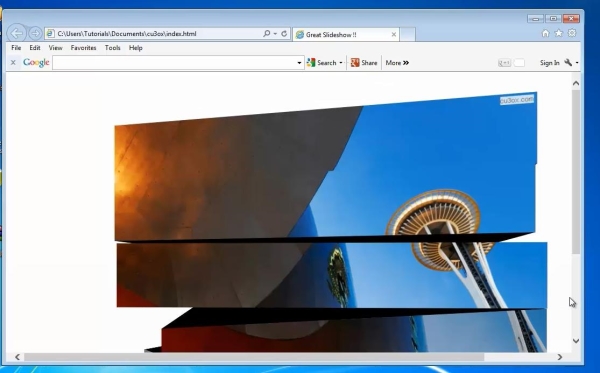Viewport: 600px width, 373px height.
Task: Refresh the page with the reload icon
Action: tap(284, 34)
